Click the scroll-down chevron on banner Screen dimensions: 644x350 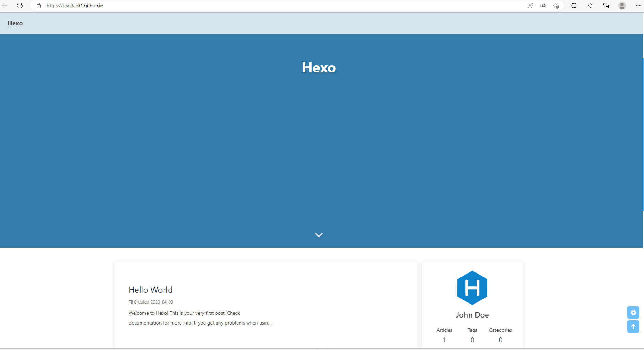(x=319, y=235)
